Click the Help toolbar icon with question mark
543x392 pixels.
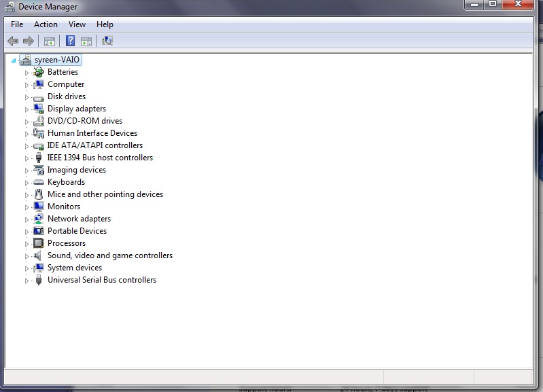pyautogui.click(x=70, y=41)
